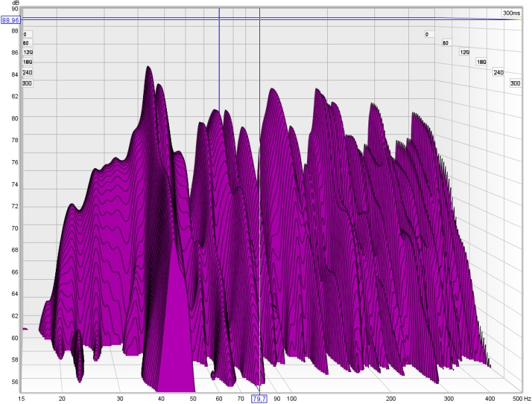Select the 180 time-slice label beside the dB axis
This screenshot has width=532, height=404.
coord(28,62)
